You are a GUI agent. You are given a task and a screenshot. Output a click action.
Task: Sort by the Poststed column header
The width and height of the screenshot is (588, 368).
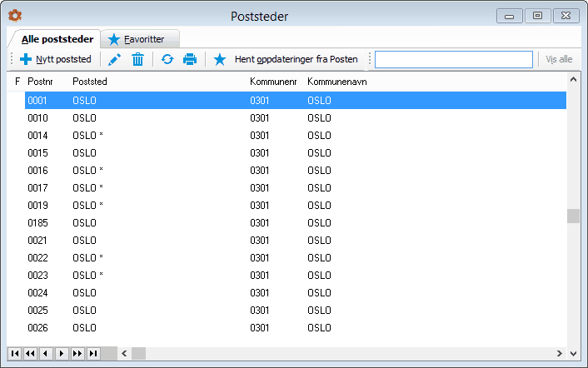point(90,82)
